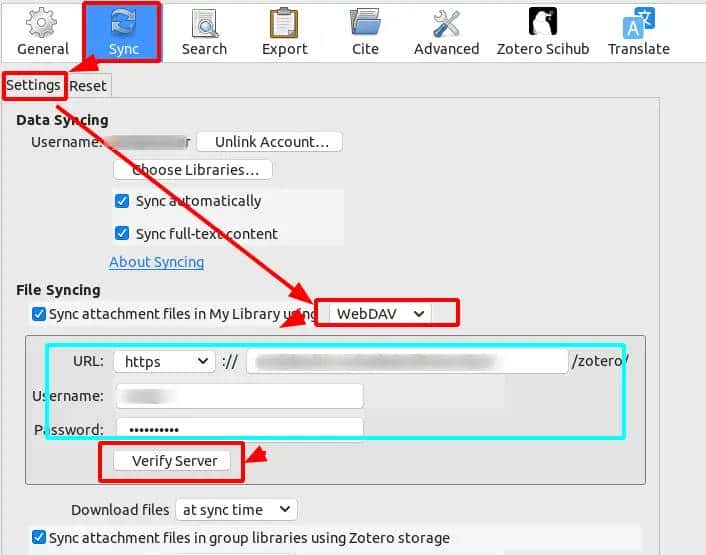
Task: Uncheck Sync attachment files in My Library
Action: (x=39, y=314)
